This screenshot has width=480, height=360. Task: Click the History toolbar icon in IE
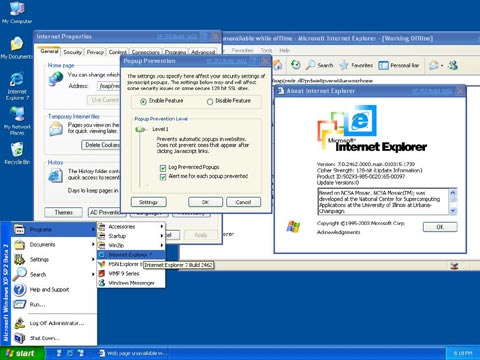(x=295, y=65)
